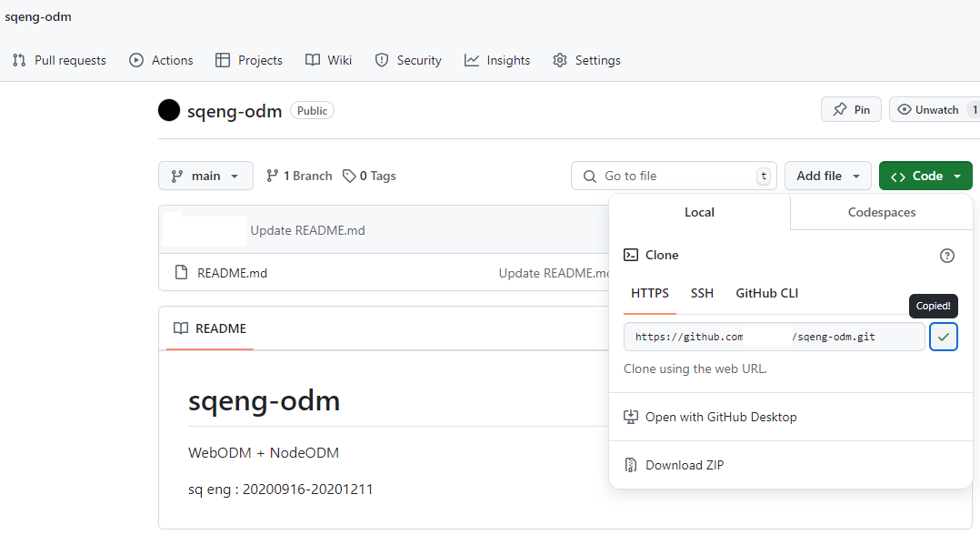Click the text sq eng : 20200916-20201211
The image size is (980, 535).
[281, 489]
